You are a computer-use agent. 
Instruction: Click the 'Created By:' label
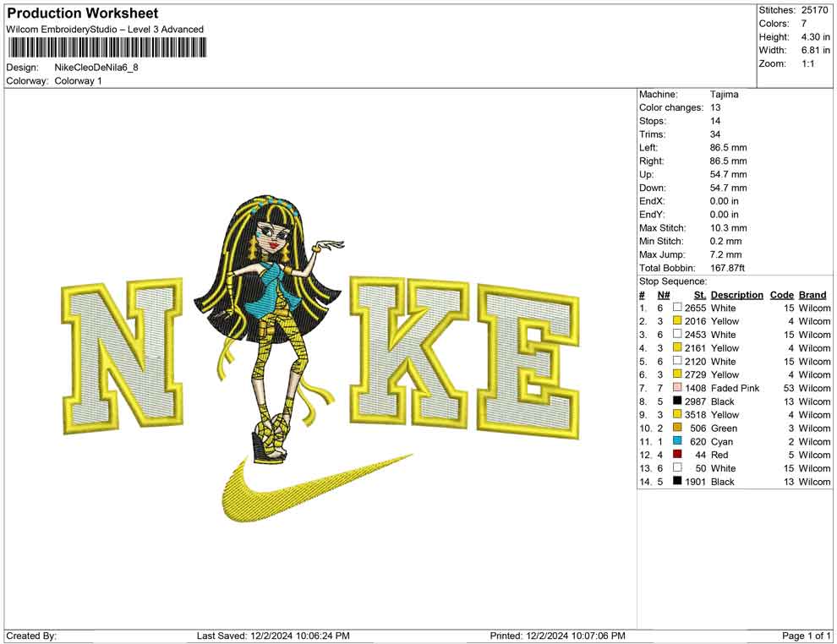(31, 636)
